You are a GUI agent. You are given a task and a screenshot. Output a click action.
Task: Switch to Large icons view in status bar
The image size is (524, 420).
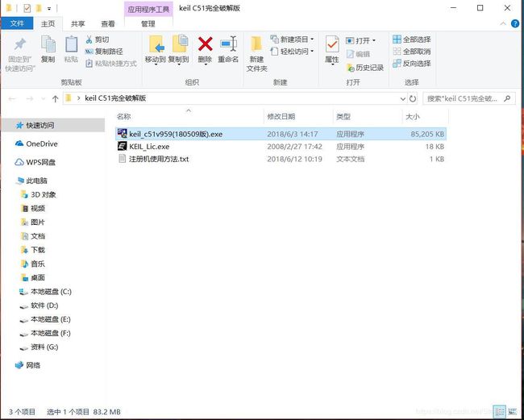[x=512, y=412]
